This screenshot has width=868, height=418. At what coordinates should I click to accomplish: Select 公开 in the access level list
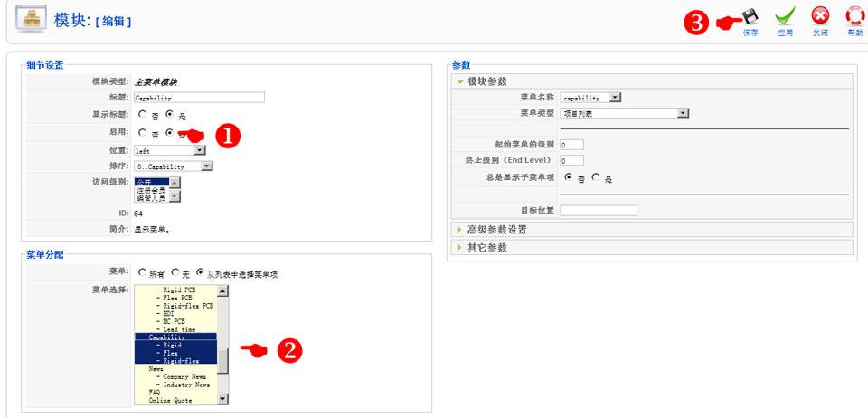[152, 182]
